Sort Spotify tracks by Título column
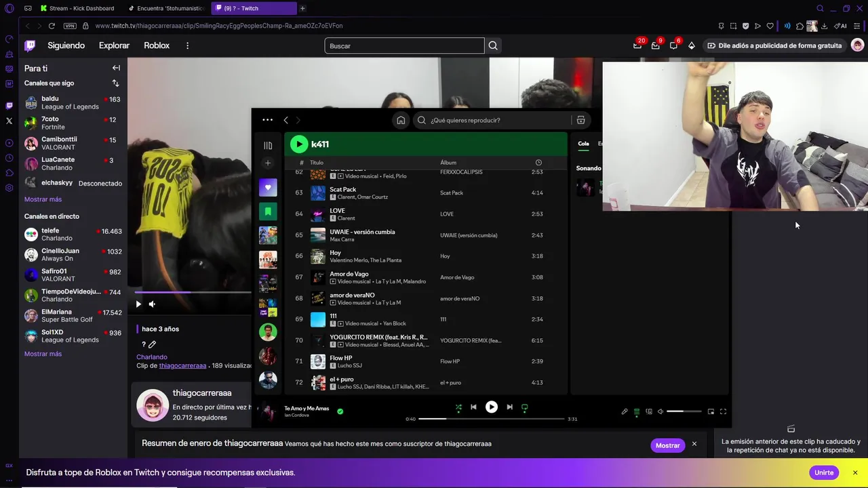868x488 pixels. [x=317, y=163]
